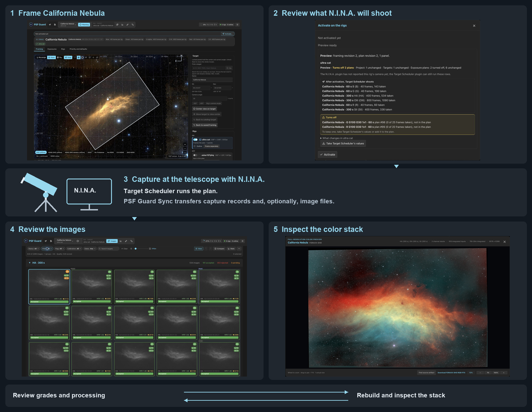Open the Filter: HA dropdown
This screenshot has width=532, height=412.
(x=47, y=249)
